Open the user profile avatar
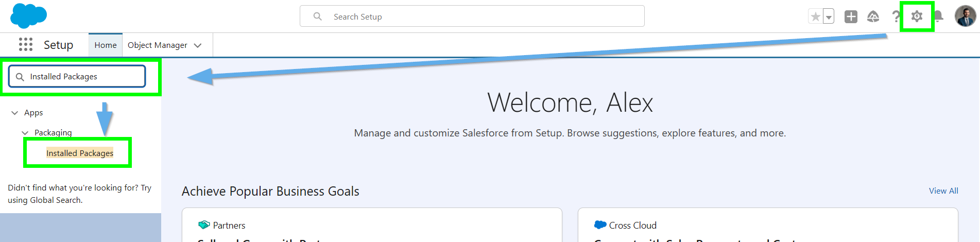The image size is (980, 242). [x=965, y=16]
